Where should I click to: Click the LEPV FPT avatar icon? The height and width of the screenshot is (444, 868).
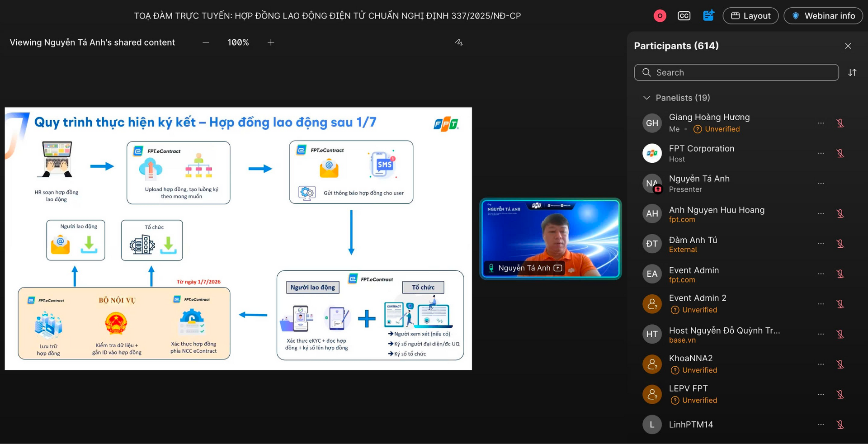(652, 394)
